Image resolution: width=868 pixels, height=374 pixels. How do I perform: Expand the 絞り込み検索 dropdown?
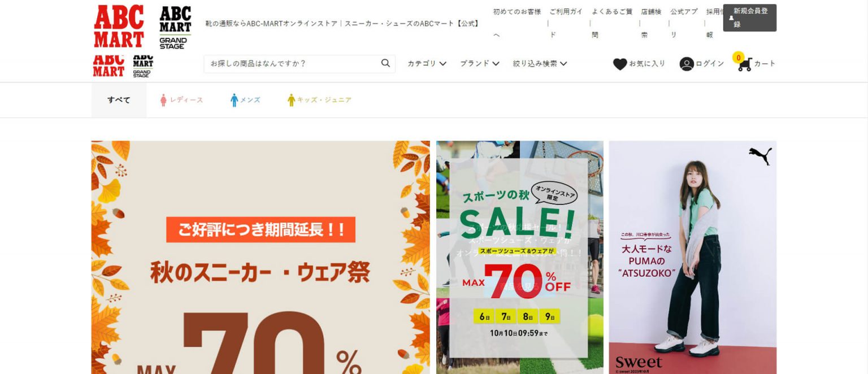(x=540, y=63)
